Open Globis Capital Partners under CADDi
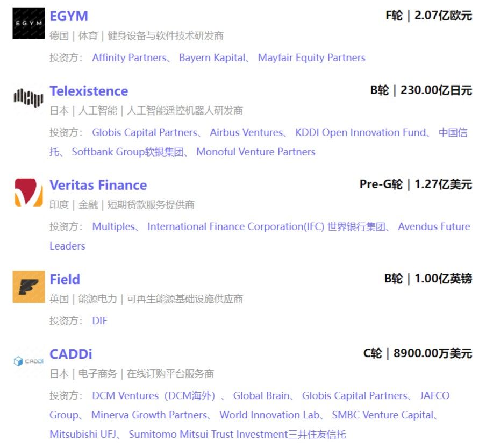Screen dimensions: 486x448 coord(355,396)
